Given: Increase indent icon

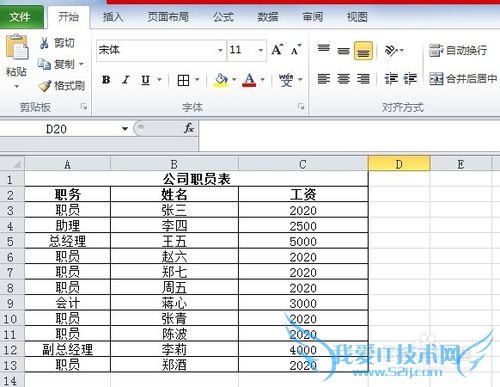Looking at the screenshot, I should (x=410, y=79).
